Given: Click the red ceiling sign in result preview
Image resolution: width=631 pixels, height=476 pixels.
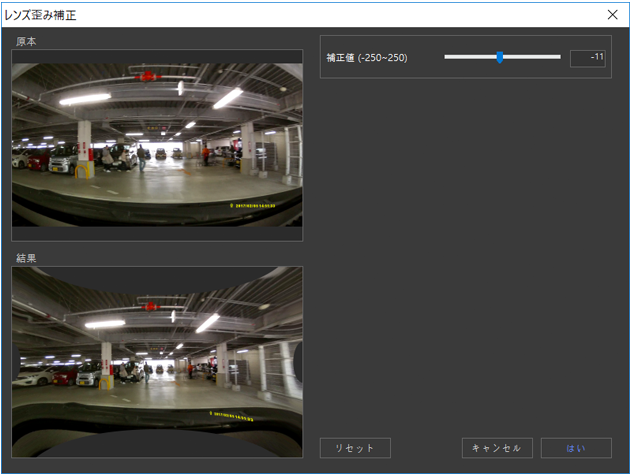Looking at the screenshot, I should pos(149,301).
